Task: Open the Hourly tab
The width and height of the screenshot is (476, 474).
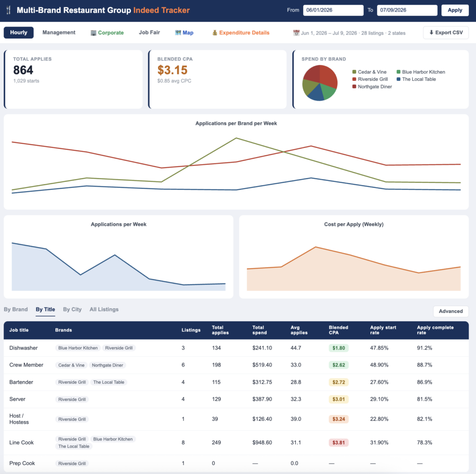Action: point(19,33)
